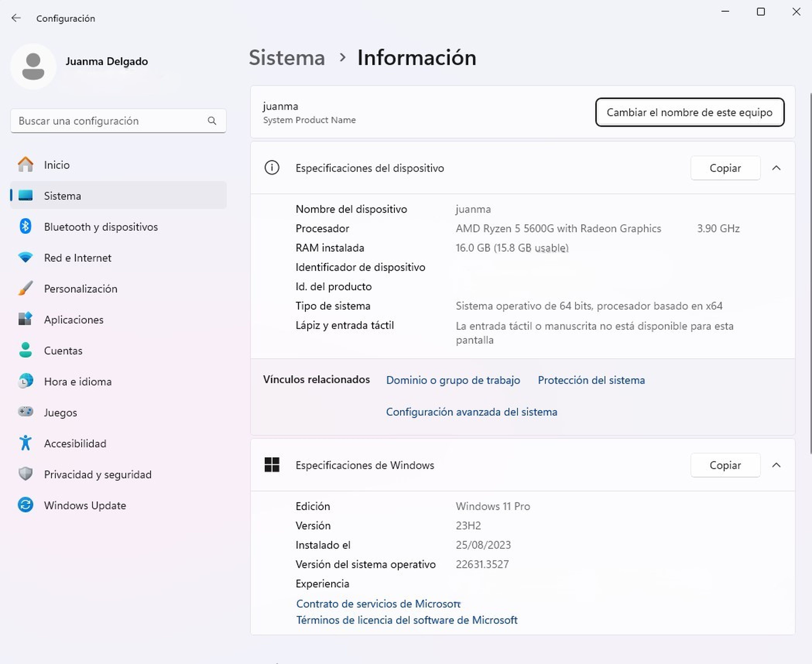Viewport: 812px width, 664px height.
Task: Click the Juanma Delgado account name
Action: point(106,61)
